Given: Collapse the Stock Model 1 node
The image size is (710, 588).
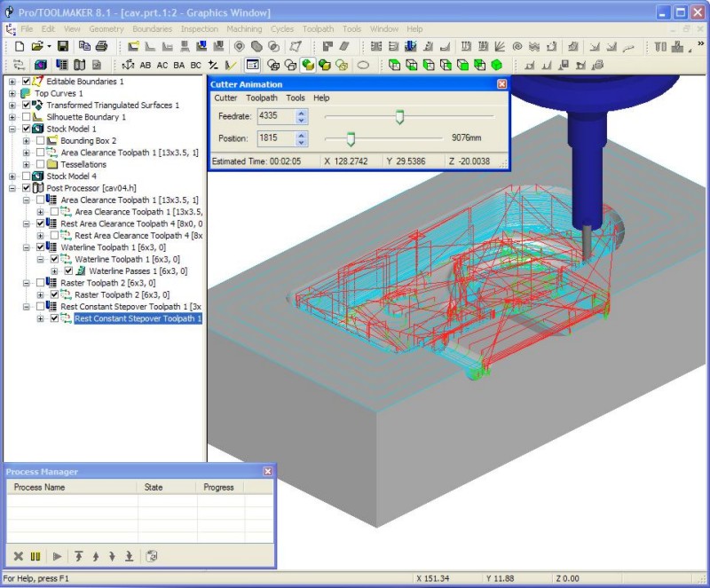Looking at the screenshot, I should [x=12, y=129].
